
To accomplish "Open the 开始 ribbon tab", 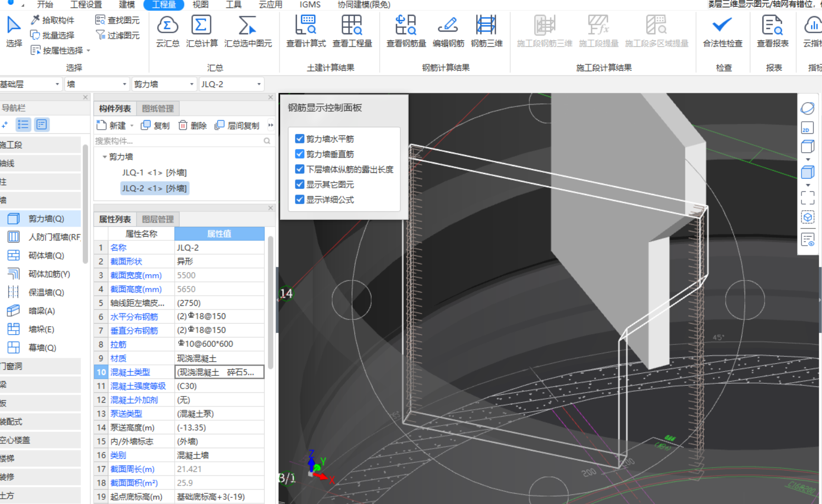I will coord(45,5).
